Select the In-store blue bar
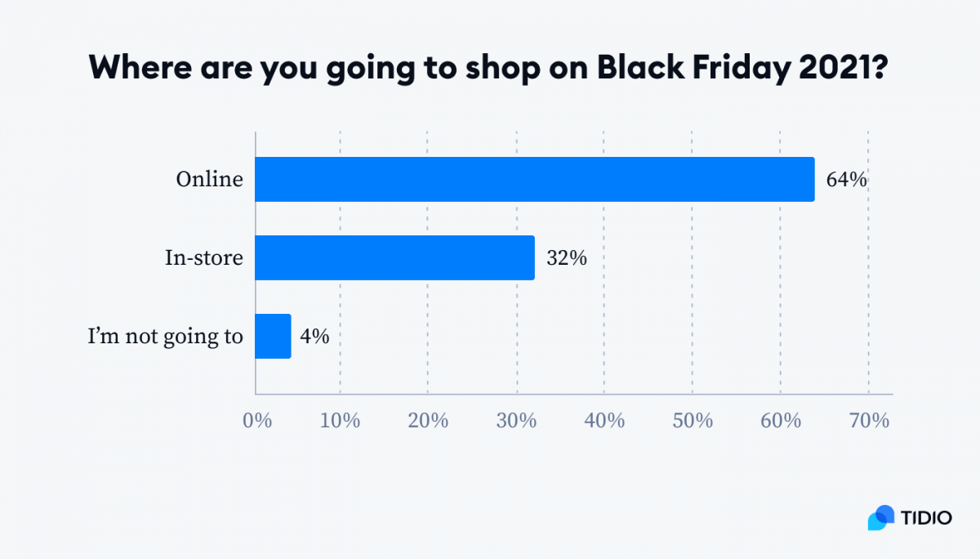Viewport: 980px width, 559px height. [394, 257]
